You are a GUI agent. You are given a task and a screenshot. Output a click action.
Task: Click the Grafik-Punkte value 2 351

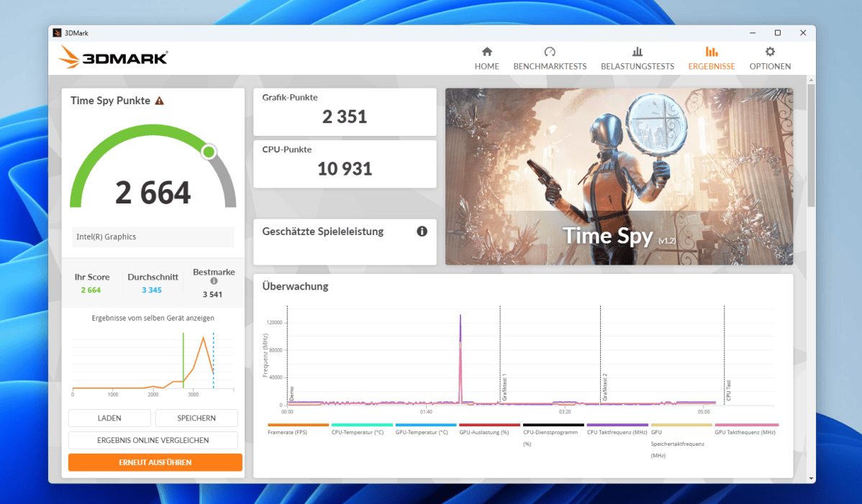point(344,117)
